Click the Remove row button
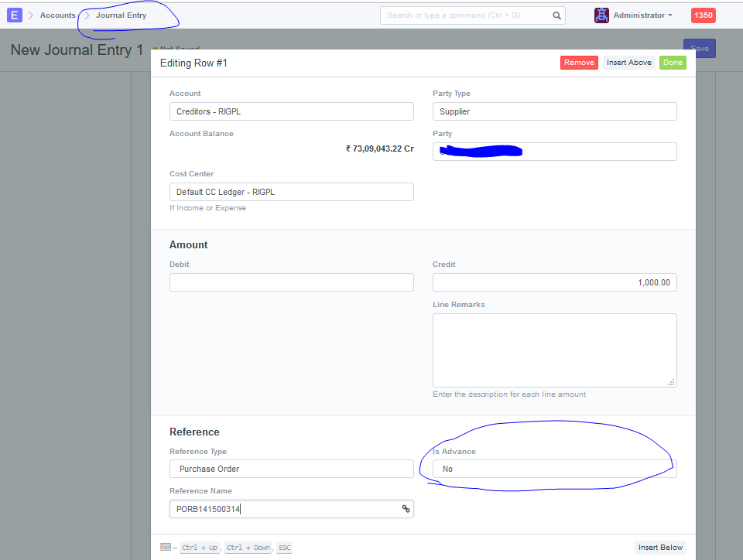Image resolution: width=743 pixels, height=560 pixels. pos(579,63)
